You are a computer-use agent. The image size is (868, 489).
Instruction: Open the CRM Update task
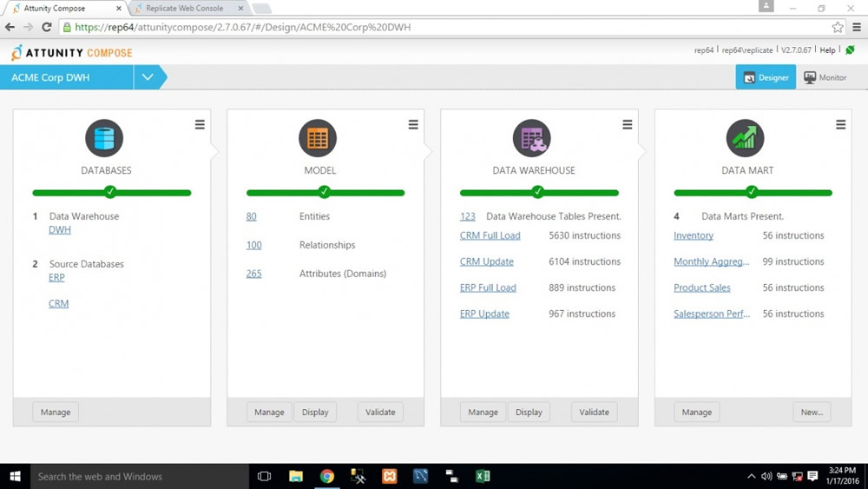[487, 261]
